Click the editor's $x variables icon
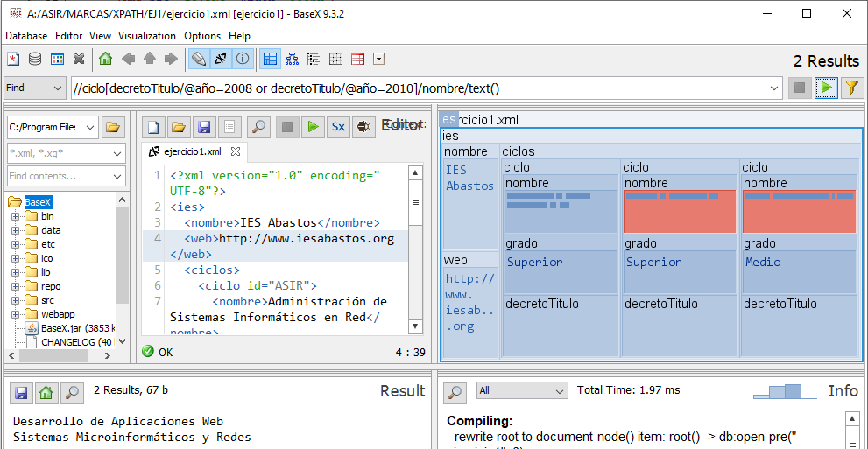868x449 pixels. click(x=337, y=127)
